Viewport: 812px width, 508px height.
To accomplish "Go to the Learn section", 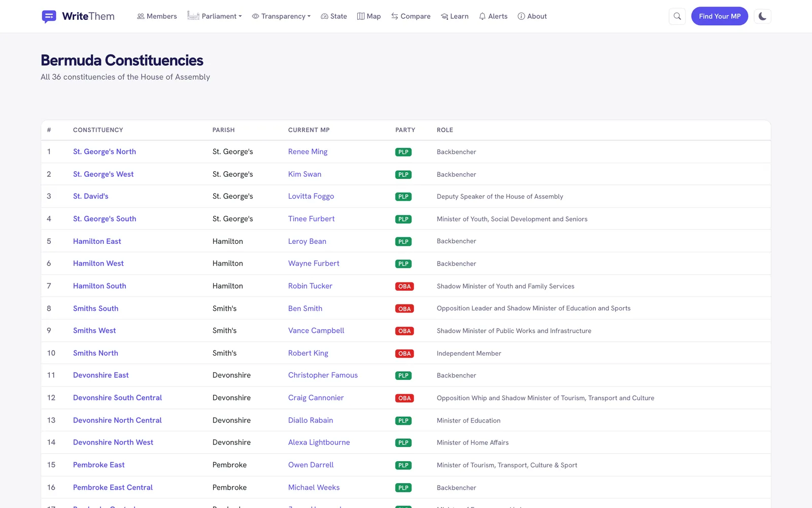I will click(455, 16).
